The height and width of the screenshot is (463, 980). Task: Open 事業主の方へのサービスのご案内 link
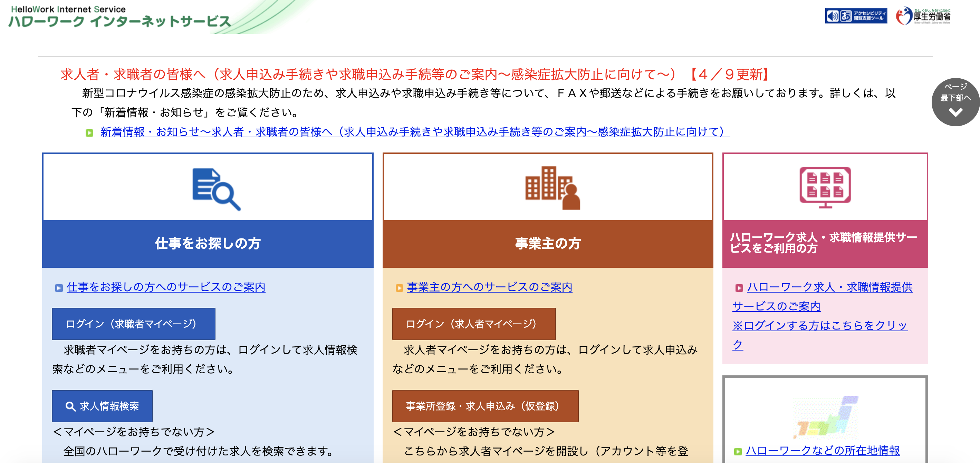point(490,287)
